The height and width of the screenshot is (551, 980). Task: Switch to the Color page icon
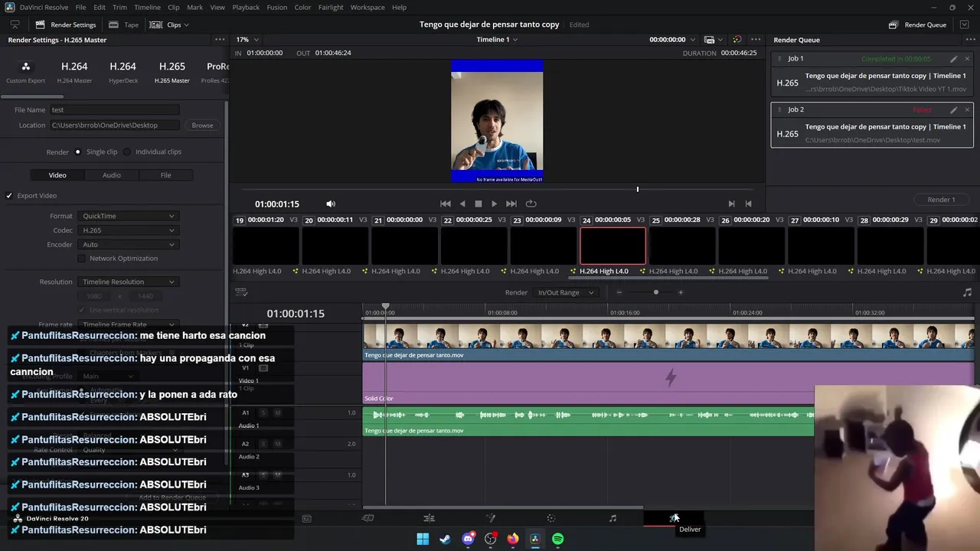pyautogui.click(x=551, y=518)
